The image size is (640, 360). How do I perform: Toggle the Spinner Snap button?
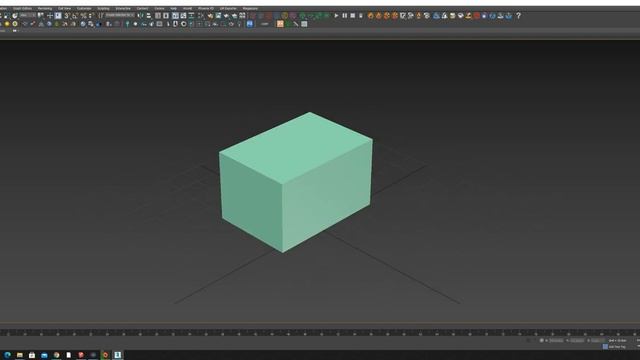(x=91, y=16)
